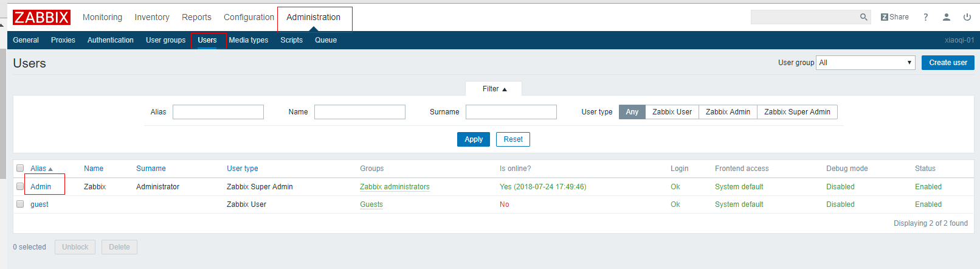Click the Zabbix logo

(41, 17)
